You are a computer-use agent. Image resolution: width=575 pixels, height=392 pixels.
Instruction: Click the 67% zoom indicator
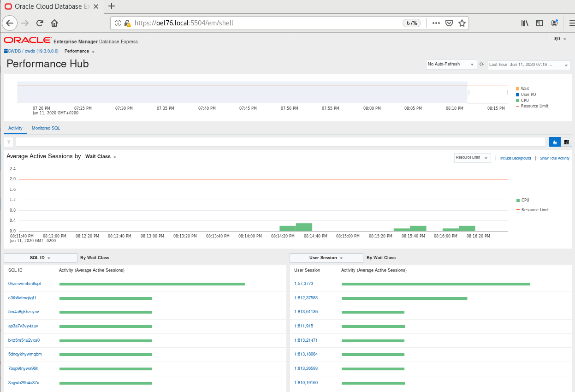[x=411, y=23]
